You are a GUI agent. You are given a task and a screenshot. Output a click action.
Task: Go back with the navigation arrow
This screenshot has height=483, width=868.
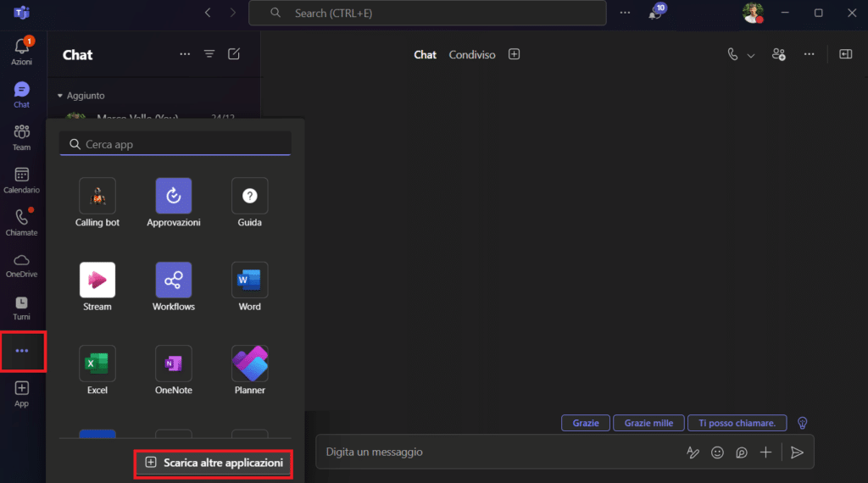click(208, 13)
